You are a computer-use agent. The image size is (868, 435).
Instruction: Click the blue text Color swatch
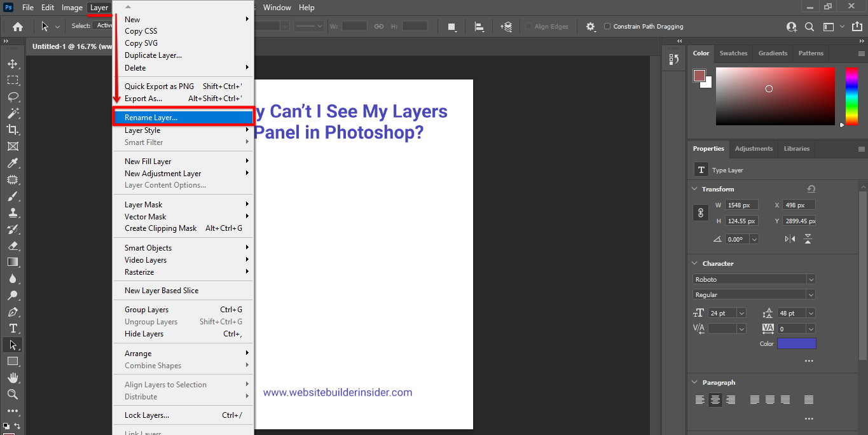[796, 343]
